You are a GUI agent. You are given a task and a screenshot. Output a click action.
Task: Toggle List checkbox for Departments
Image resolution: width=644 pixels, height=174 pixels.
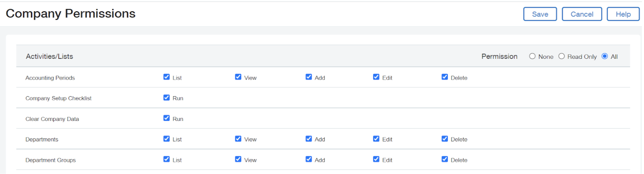click(x=166, y=139)
